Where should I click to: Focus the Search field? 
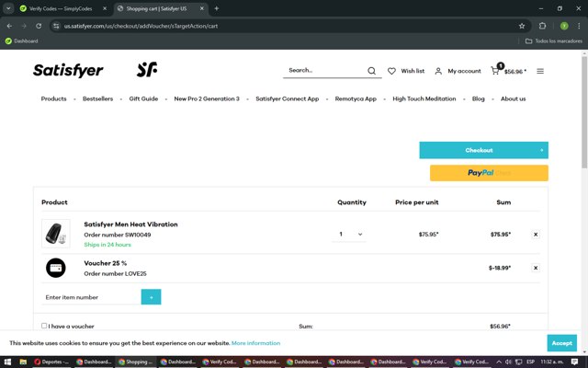click(x=324, y=70)
